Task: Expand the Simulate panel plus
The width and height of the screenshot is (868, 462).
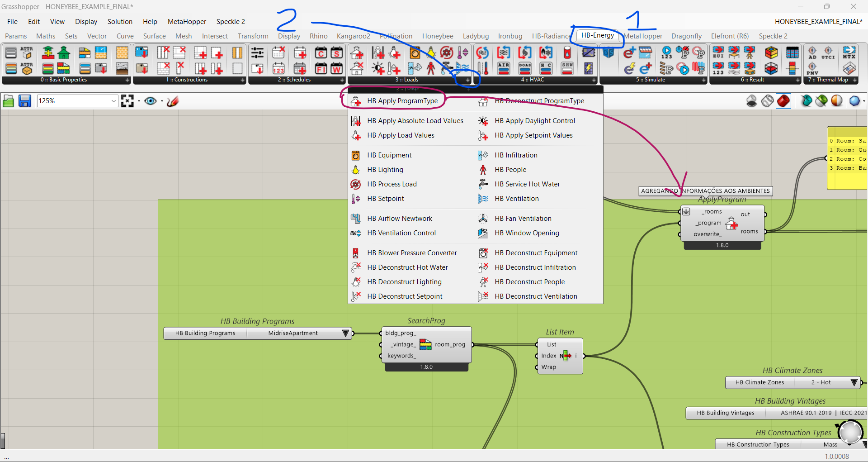Action: click(703, 80)
